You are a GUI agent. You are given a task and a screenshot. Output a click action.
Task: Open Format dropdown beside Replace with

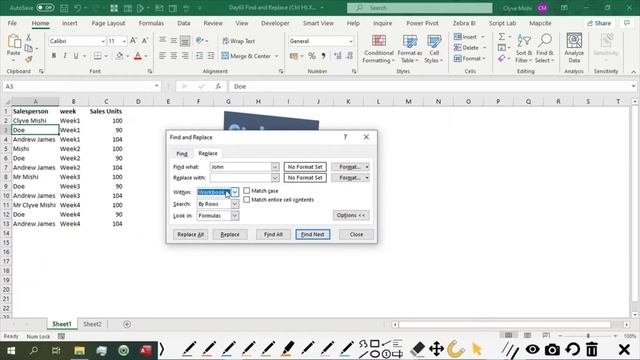point(367,178)
